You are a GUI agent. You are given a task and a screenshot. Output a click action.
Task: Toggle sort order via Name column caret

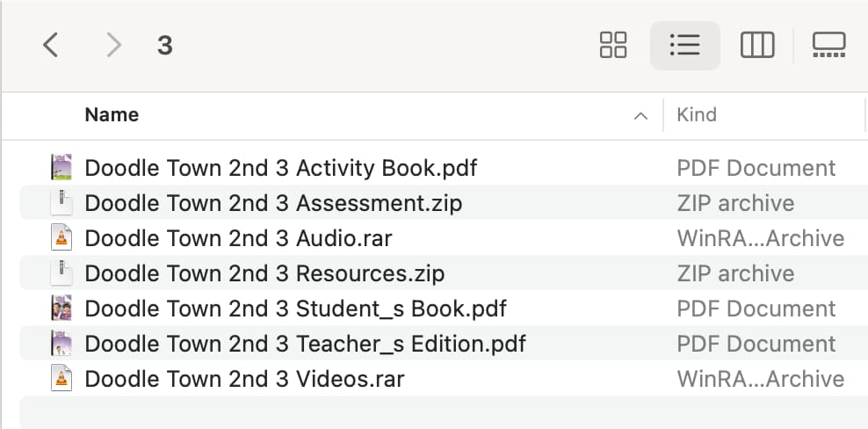pos(640,115)
